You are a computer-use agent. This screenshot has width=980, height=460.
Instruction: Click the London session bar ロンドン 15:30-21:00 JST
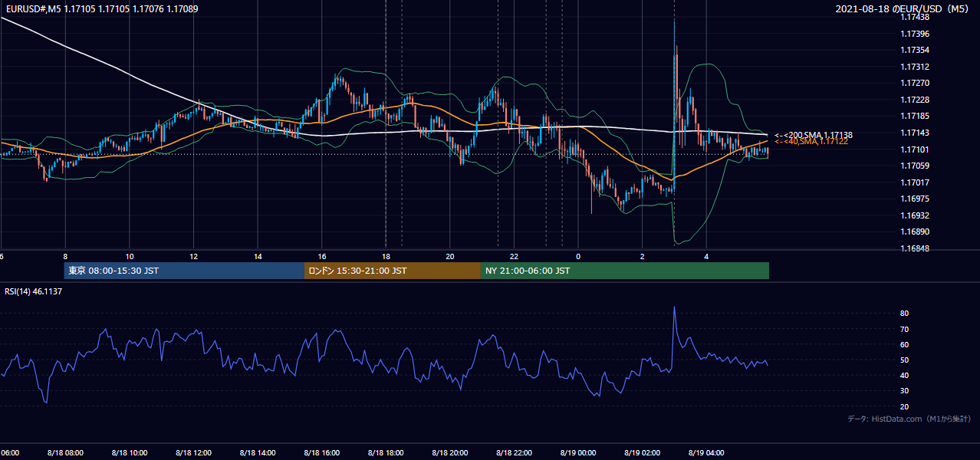pos(393,271)
